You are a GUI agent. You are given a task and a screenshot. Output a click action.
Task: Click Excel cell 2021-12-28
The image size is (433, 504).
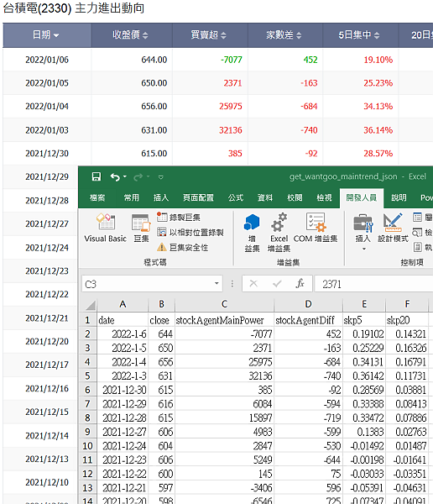(123, 417)
